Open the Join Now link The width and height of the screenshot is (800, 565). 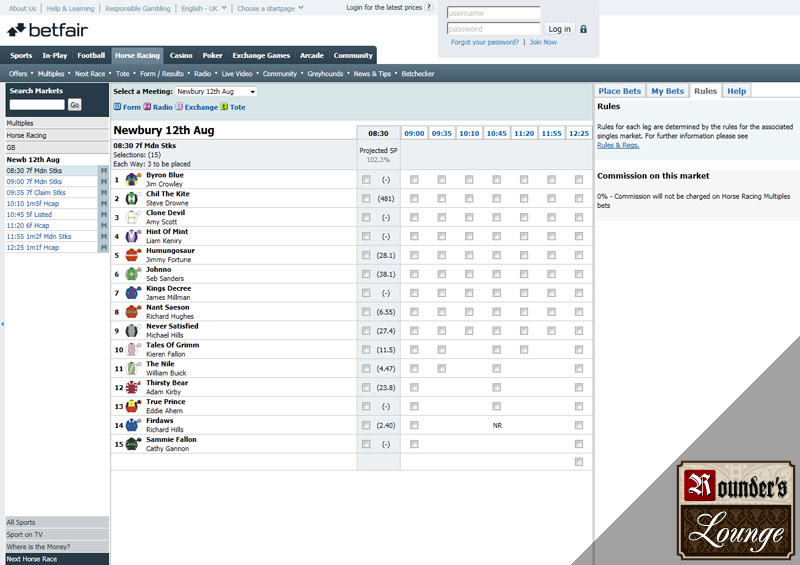click(x=543, y=42)
